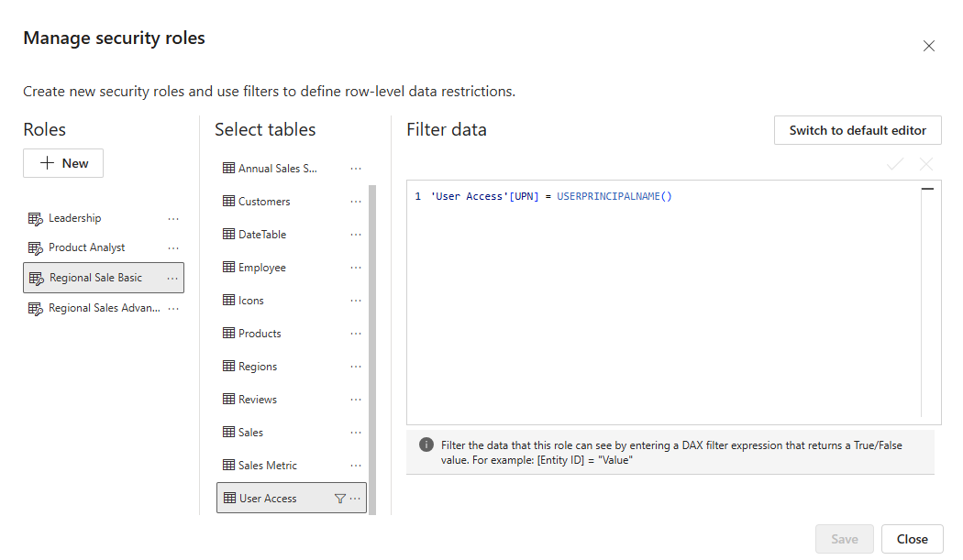
Task: Select the Employee table
Action: pyautogui.click(x=292, y=268)
